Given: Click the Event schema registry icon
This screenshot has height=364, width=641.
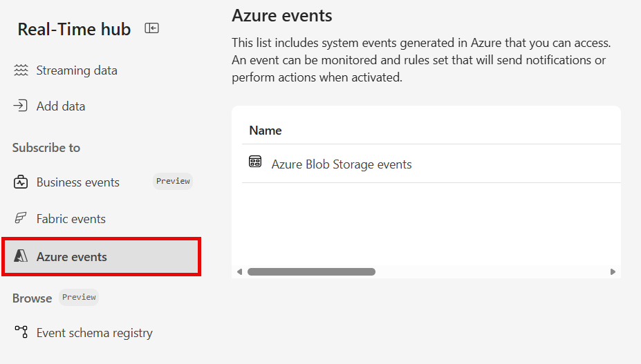Looking at the screenshot, I should tap(21, 332).
